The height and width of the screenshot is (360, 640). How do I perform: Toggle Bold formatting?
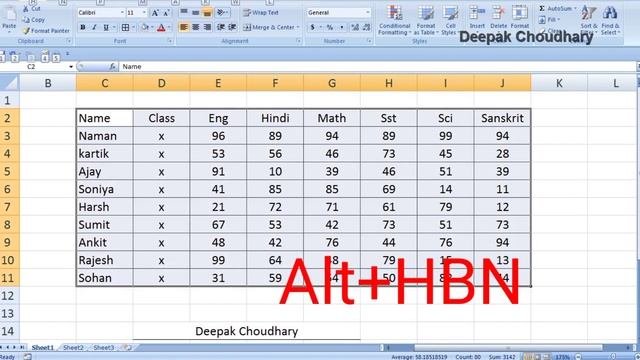point(83,27)
